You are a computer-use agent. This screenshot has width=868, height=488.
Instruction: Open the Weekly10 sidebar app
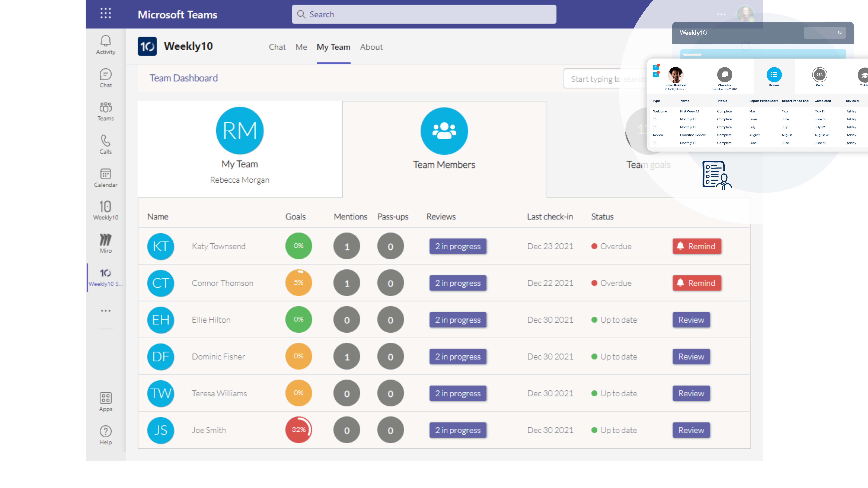105,211
